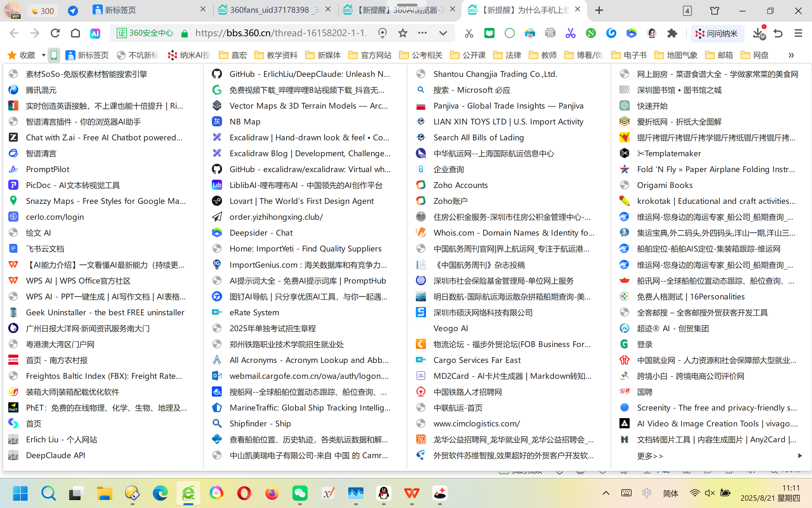Close the 360fans_uid37178398 tab

(328, 10)
